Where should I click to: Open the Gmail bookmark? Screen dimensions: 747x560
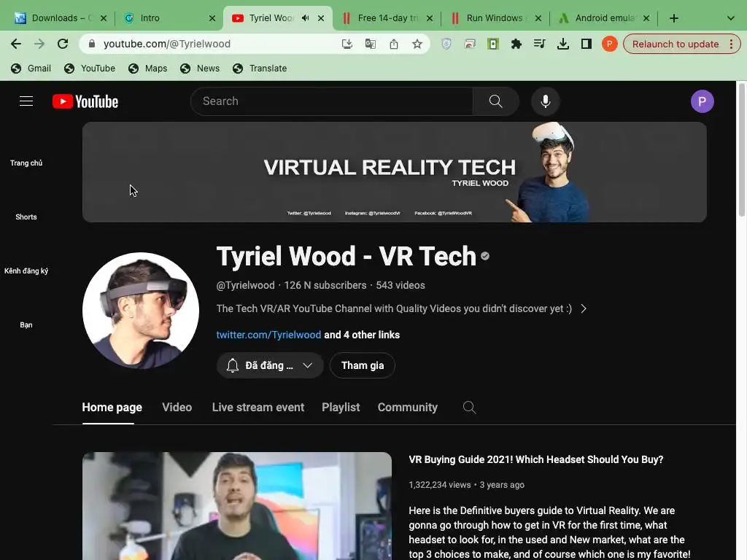tap(31, 68)
